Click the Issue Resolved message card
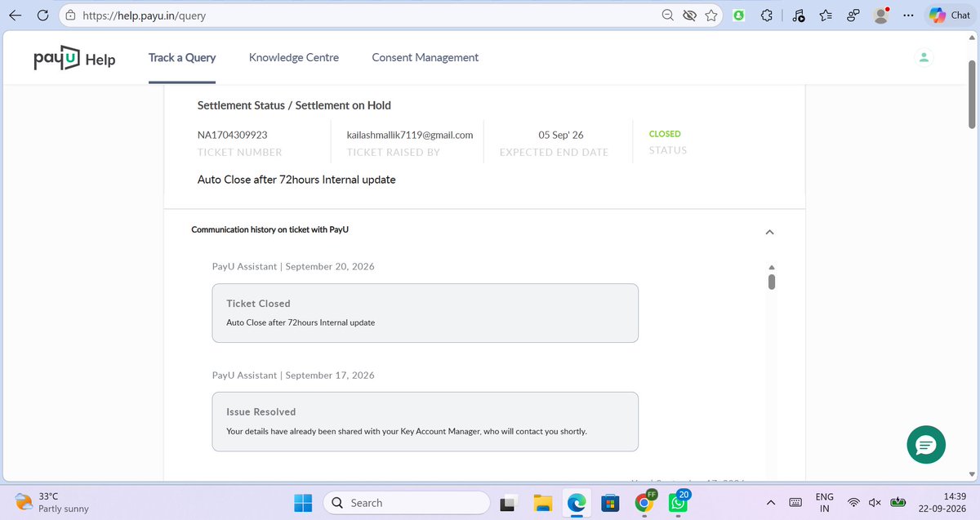 (x=425, y=421)
